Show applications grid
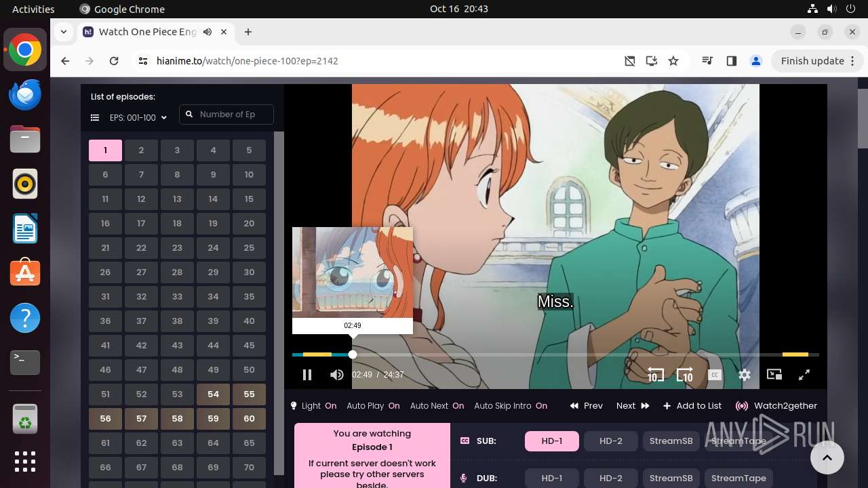The image size is (868, 488). click(25, 462)
